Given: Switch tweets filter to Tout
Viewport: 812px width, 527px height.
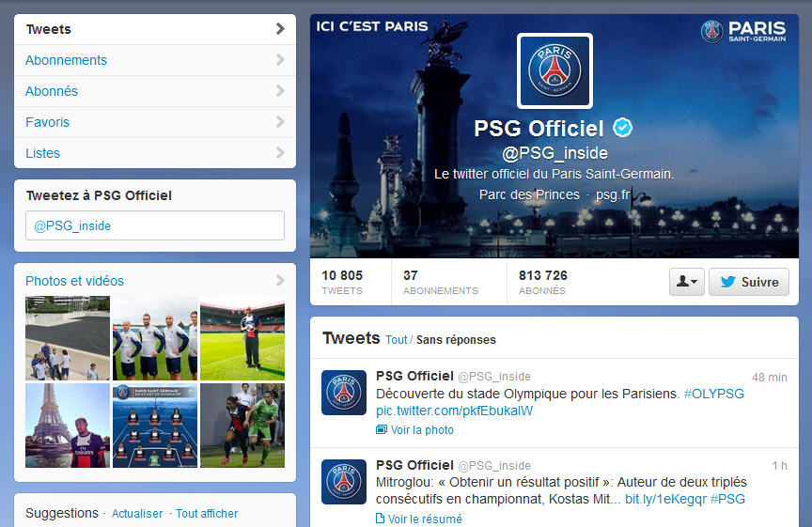Looking at the screenshot, I should click(397, 340).
